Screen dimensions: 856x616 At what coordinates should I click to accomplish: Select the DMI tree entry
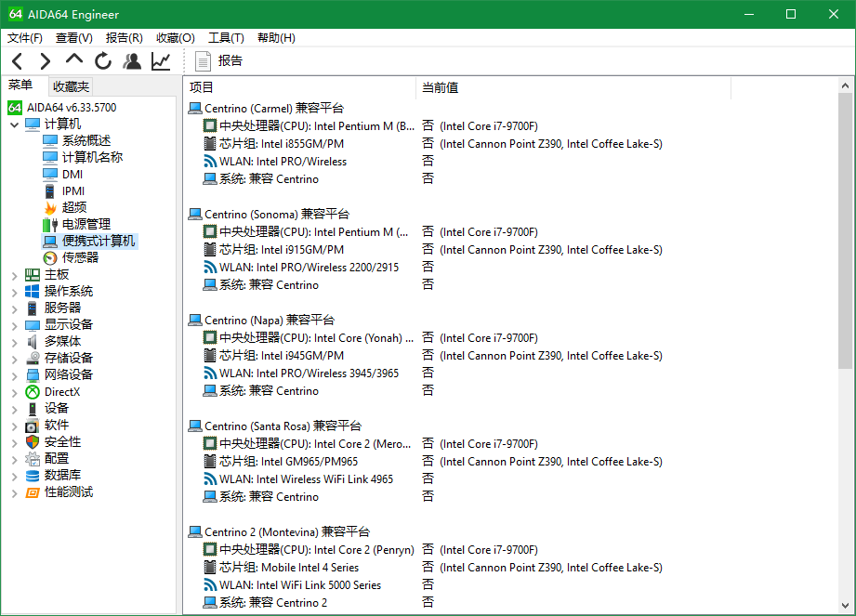click(72, 174)
